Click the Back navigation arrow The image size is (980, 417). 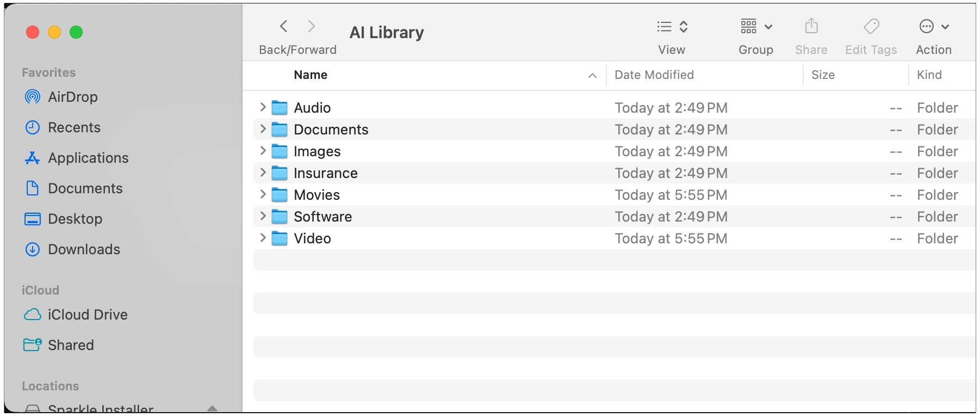pos(283,26)
